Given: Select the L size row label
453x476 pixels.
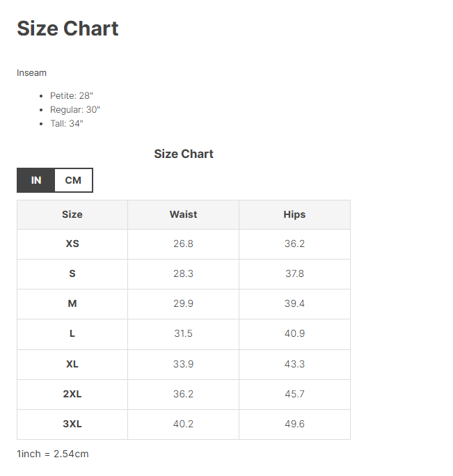Looking at the screenshot, I should [x=72, y=334].
